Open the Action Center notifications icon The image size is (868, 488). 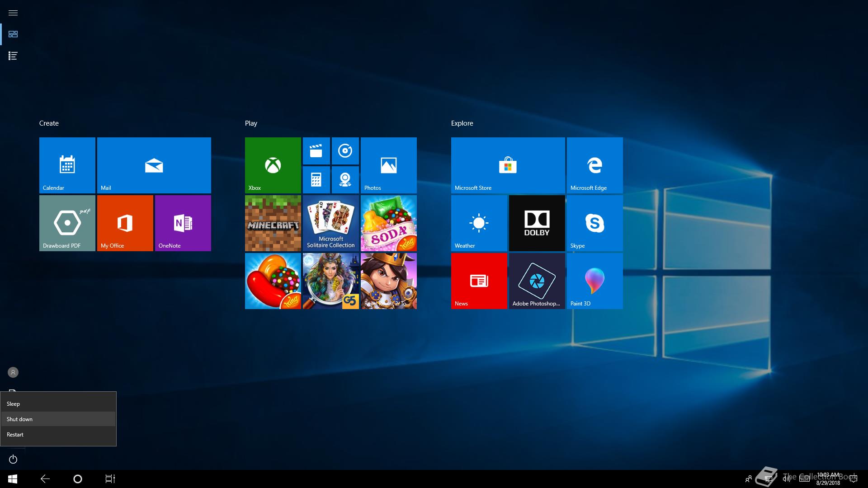[x=854, y=479]
